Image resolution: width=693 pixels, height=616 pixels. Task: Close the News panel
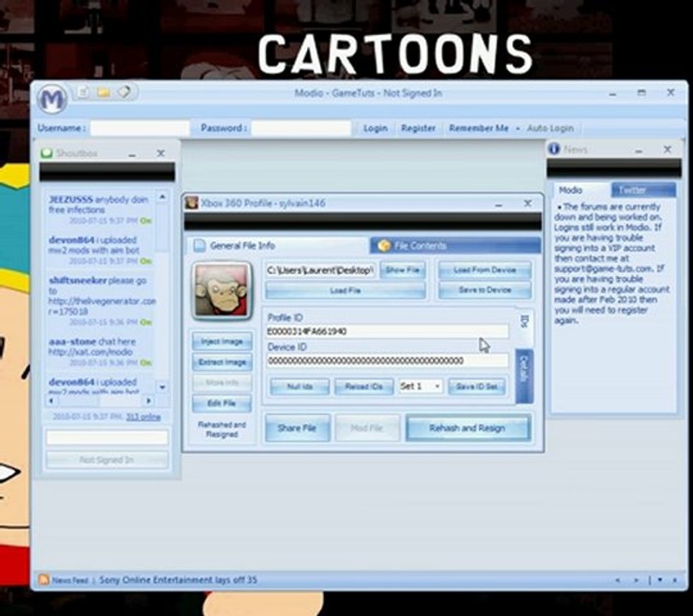667,150
